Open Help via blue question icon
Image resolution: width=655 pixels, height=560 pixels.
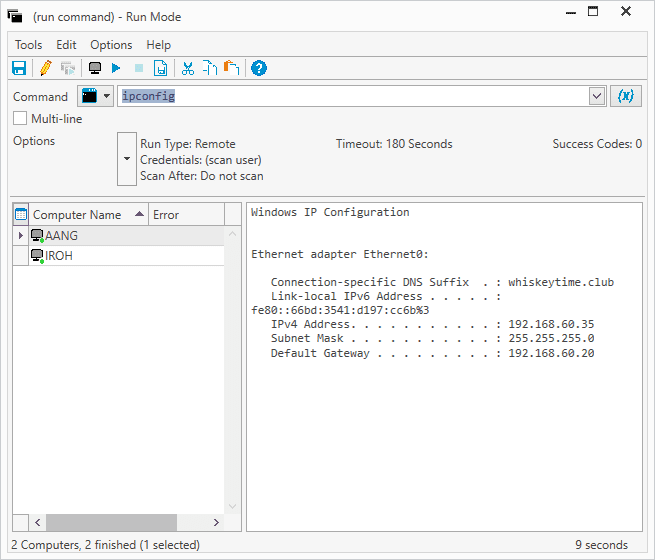(x=259, y=68)
